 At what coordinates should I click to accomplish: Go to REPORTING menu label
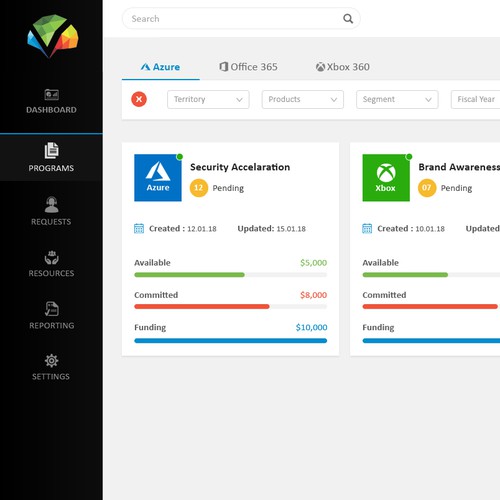pos(52,325)
